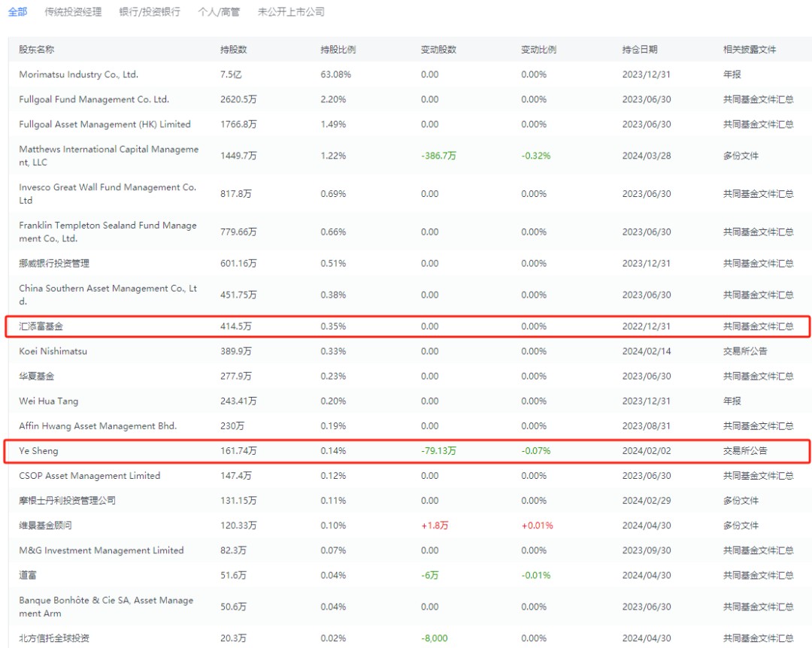Open 共同基金文件汇总 for 华夏基金
This screenshot has height=648, width=812.
tap(758, 376)
